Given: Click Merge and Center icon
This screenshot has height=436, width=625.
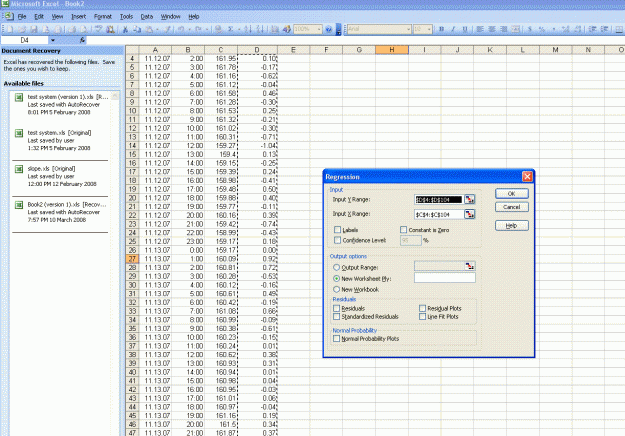Looking at the screenshot, I should coord(516,29).
